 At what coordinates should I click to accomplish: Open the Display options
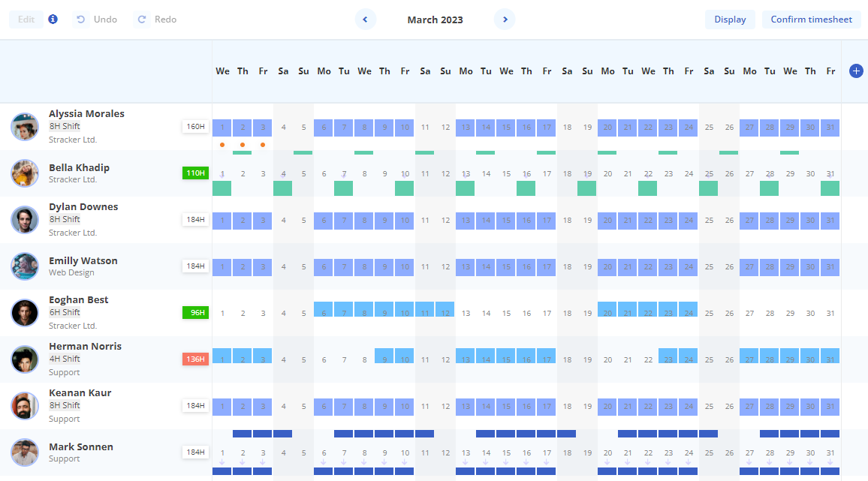click(x=730, y=20)
